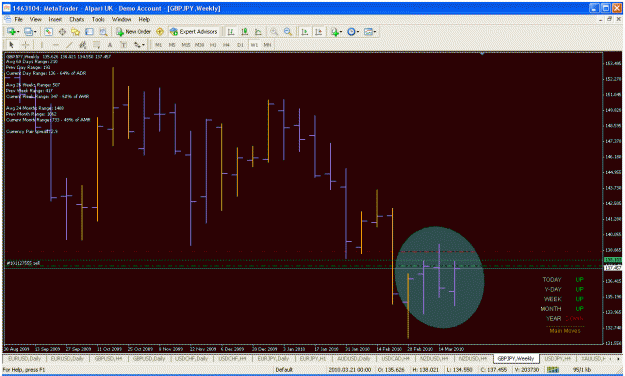Toggle Chart Shift
The height and width of the screenshot is (376, 625).
click(318, 31)
